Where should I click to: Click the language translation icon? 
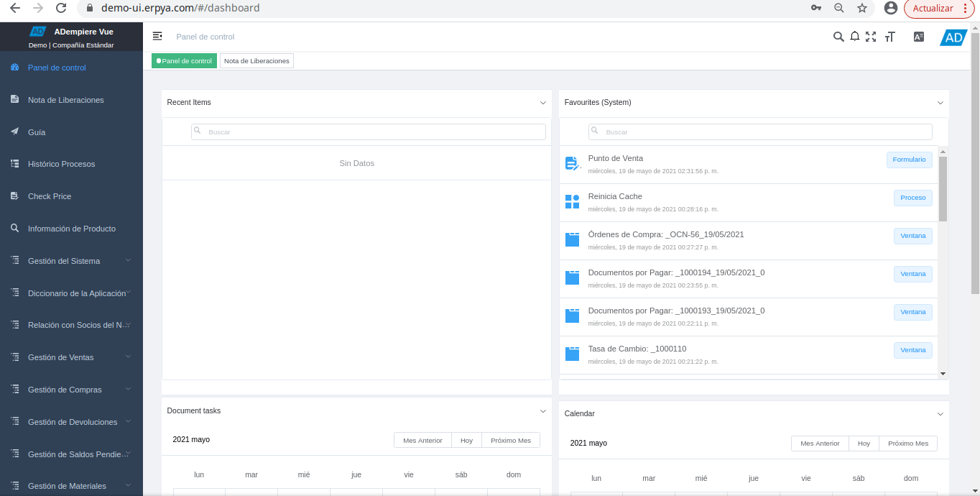click(x=918, y=37)
